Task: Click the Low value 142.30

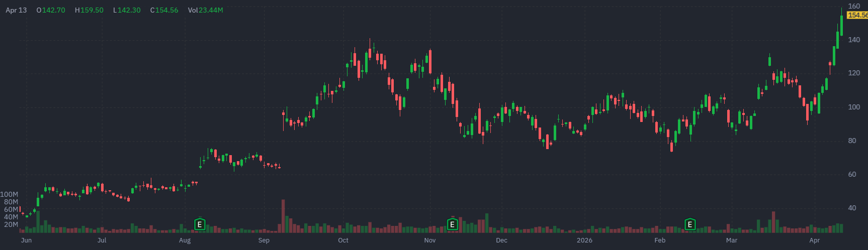Action: [129, 10]
